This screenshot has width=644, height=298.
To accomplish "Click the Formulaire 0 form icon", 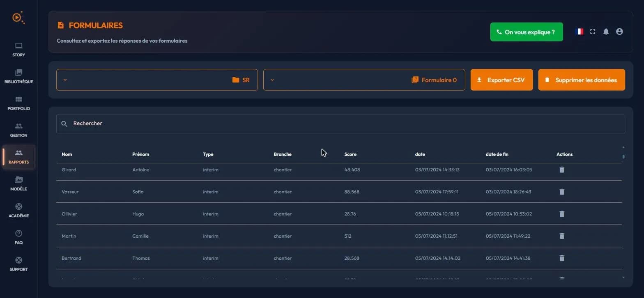I will tap(415, 80).
